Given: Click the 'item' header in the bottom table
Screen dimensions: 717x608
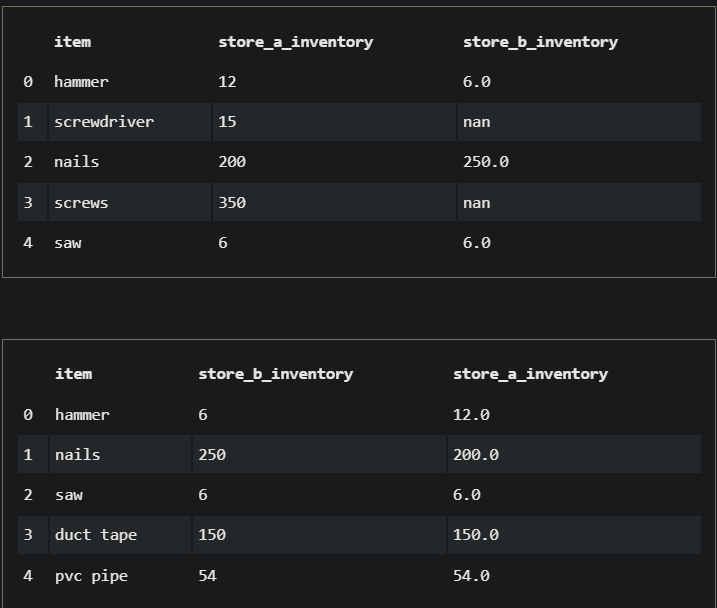Looking at the screenshot, I should tap(73, 374).
